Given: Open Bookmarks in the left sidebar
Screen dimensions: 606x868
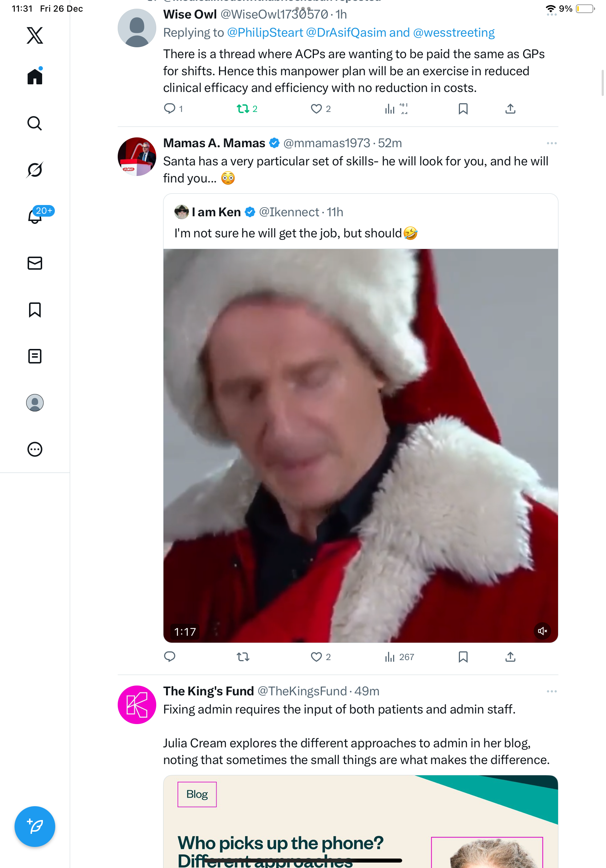Looking at the screenshot, I should (x=35, y=310).
